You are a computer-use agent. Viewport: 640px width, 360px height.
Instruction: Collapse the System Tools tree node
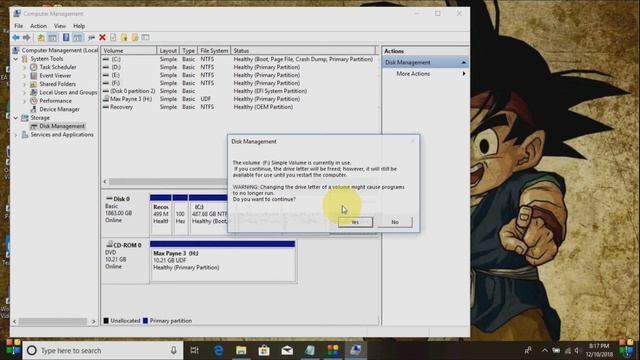tap(16, 59)
